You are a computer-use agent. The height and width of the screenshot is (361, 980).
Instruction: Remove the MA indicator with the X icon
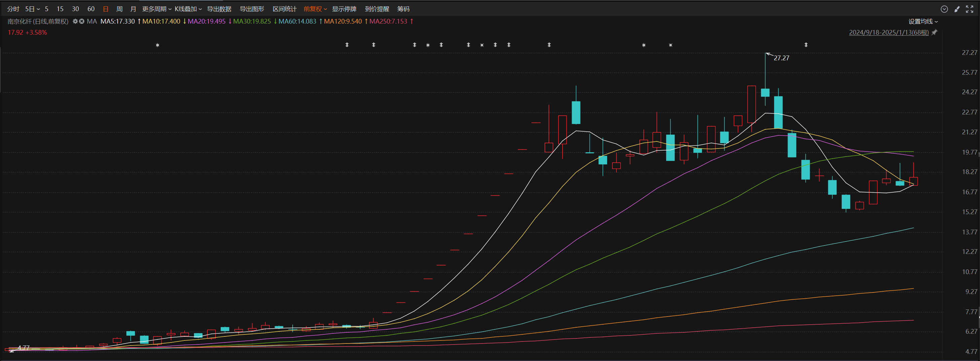pyautogui.click(x=81, y=21)
